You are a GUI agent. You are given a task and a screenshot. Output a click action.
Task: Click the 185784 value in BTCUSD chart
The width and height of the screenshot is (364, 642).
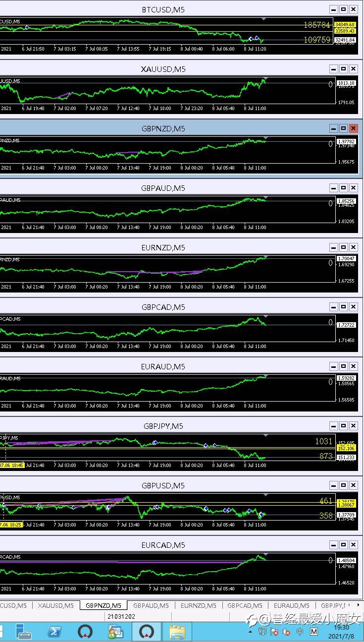(317, 24)
